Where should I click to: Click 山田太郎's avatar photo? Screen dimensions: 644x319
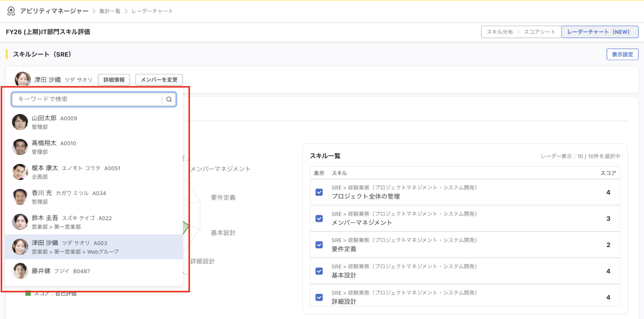(20, 122)
